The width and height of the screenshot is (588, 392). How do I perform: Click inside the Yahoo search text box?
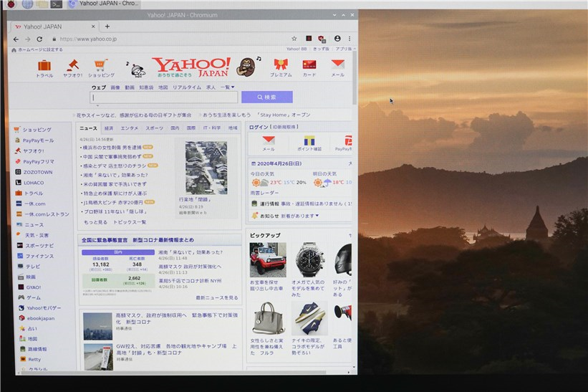pos(164,97)
